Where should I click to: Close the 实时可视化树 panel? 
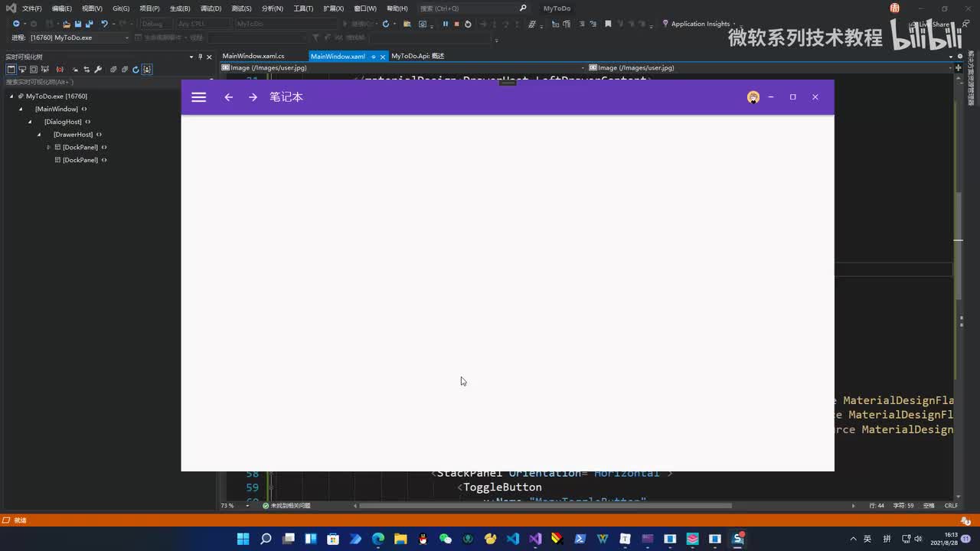tap(210, 57)
